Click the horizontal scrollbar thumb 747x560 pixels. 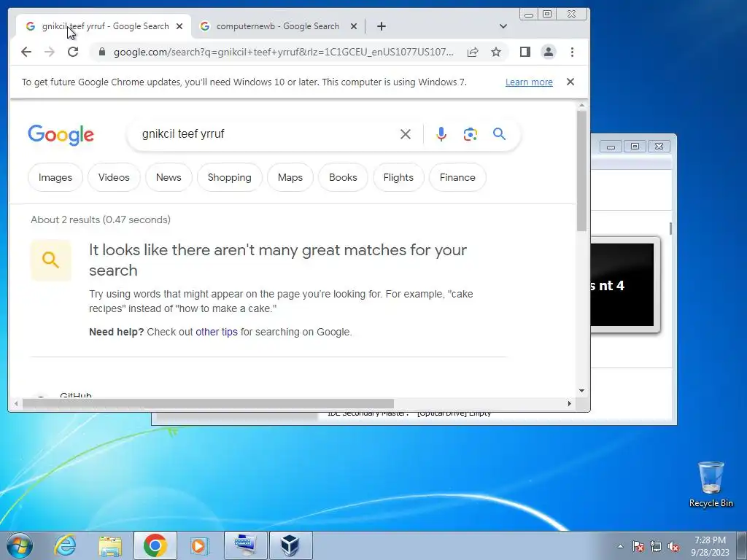coord(208,403)
